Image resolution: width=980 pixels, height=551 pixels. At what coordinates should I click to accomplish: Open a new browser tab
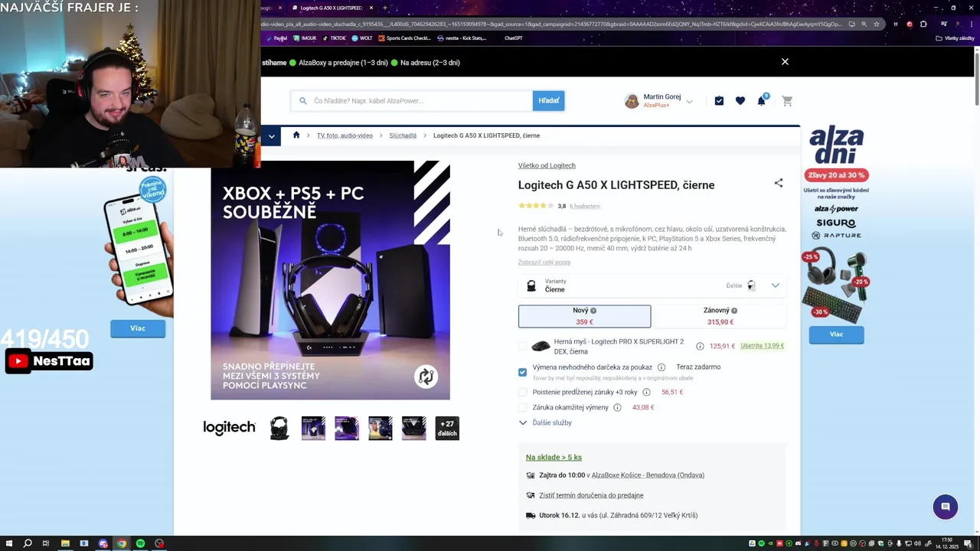pyautogui.click(x=385, y=8)
